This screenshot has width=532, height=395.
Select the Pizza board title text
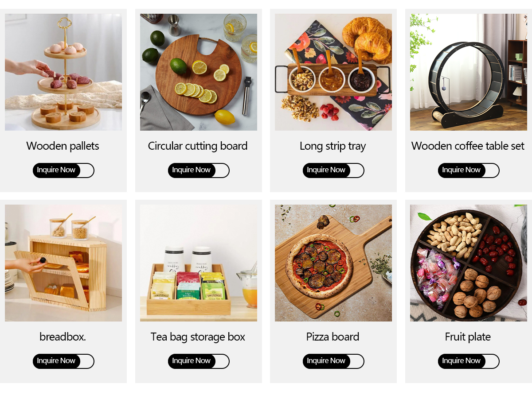[x=333, y=337]
